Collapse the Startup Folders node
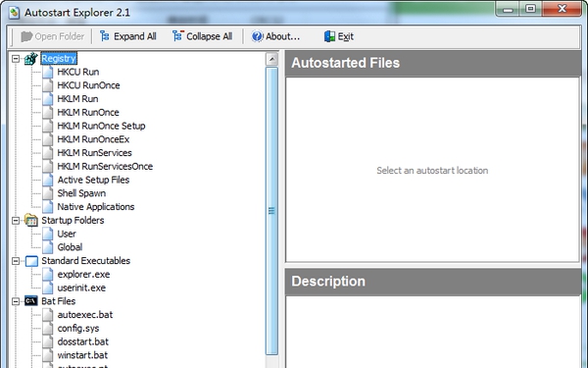The height and width of the screenshot is (368, 588). [x=16, y=220]
